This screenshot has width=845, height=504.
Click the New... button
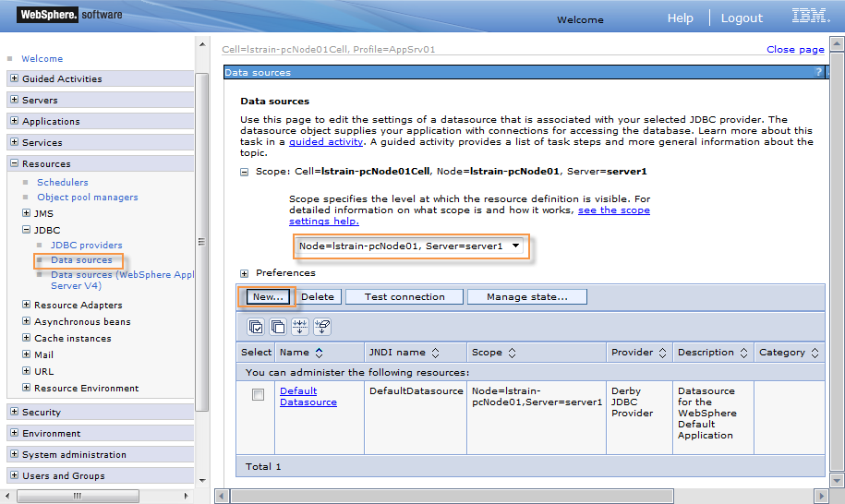tap(268, 297)
